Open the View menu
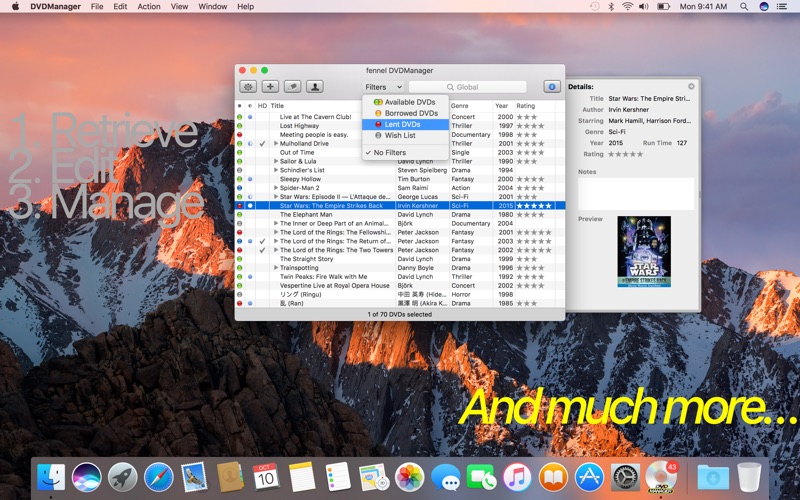This screenshot has width=800, height=500. coord(179,7)
